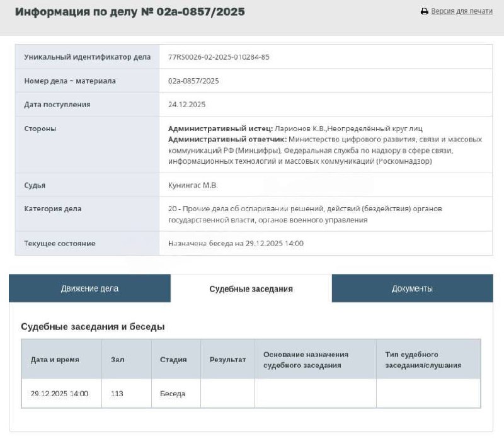Open the 'Документы' tab

click(x=412, y=288)
